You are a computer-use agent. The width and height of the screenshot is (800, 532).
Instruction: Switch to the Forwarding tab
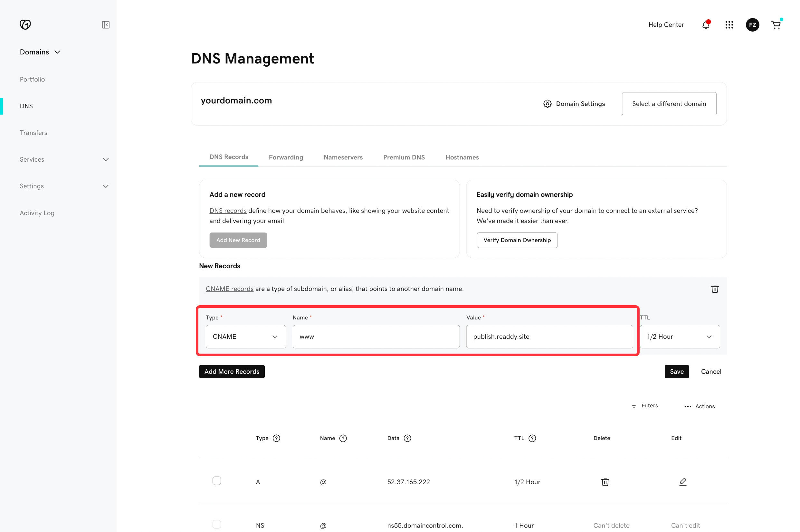pyautogui.click(x=286, y=157)
